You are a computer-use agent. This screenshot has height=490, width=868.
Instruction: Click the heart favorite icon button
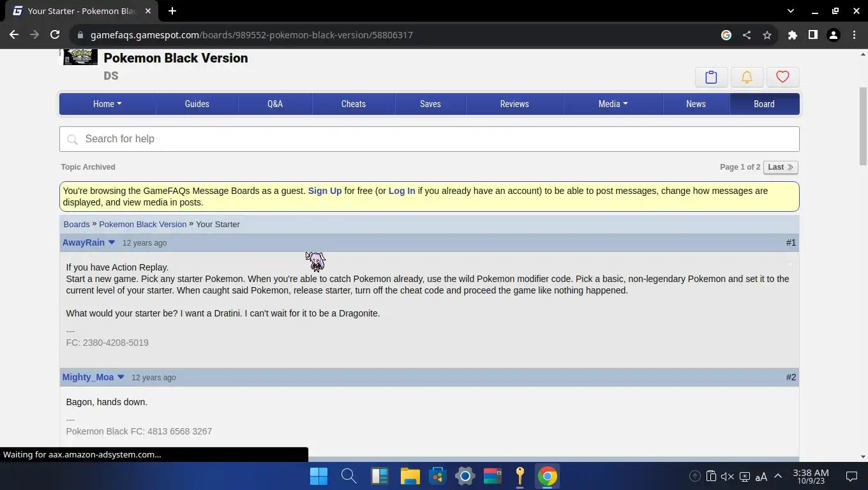[782, 77]
